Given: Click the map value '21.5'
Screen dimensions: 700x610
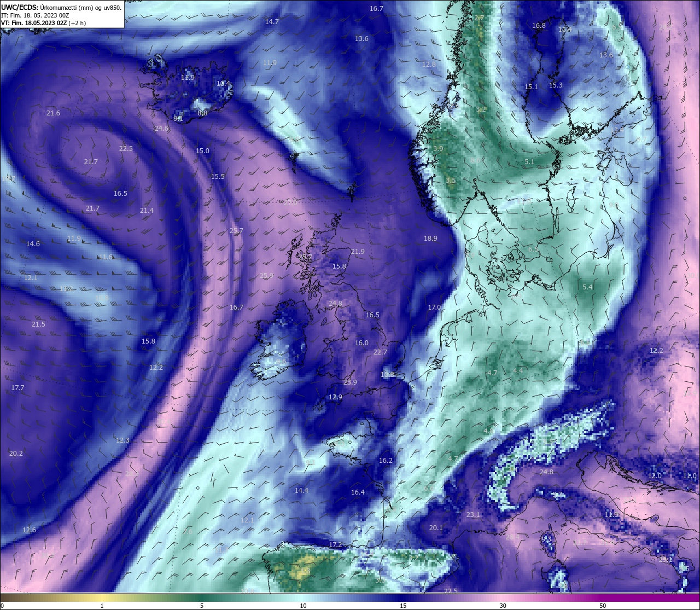Looking at the screenshot, I should click(x=38, y=324).
